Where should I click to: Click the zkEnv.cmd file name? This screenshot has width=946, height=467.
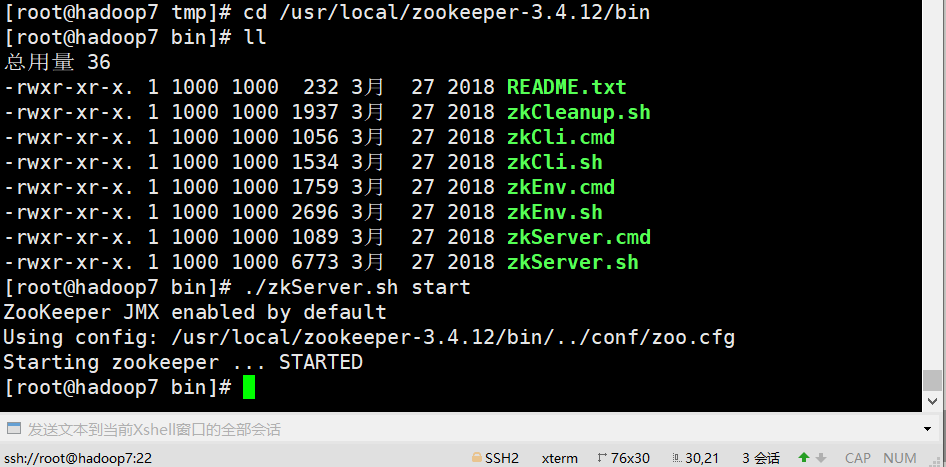pyautogui.click(x=560, y=188)
